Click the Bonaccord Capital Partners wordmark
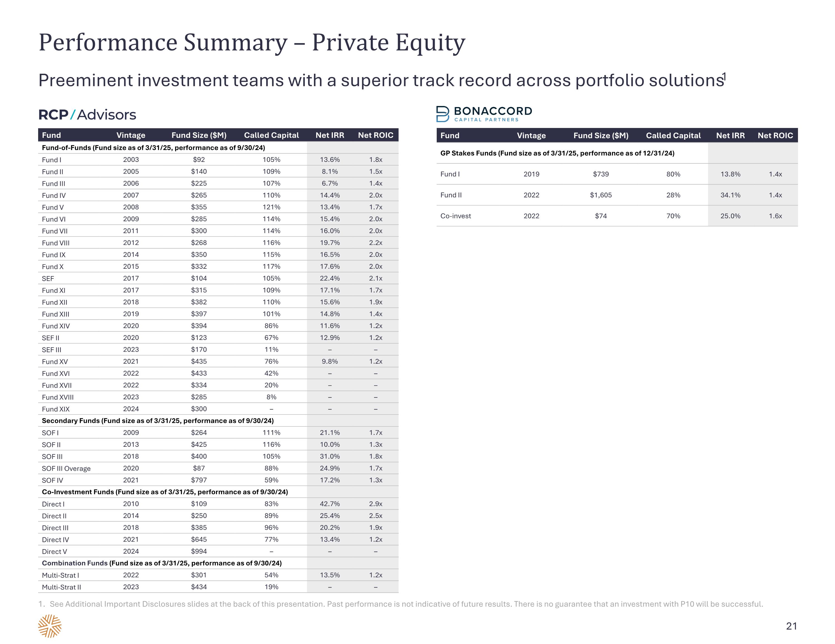This screenshot has height=644, width=835. (x=492, y=114)
